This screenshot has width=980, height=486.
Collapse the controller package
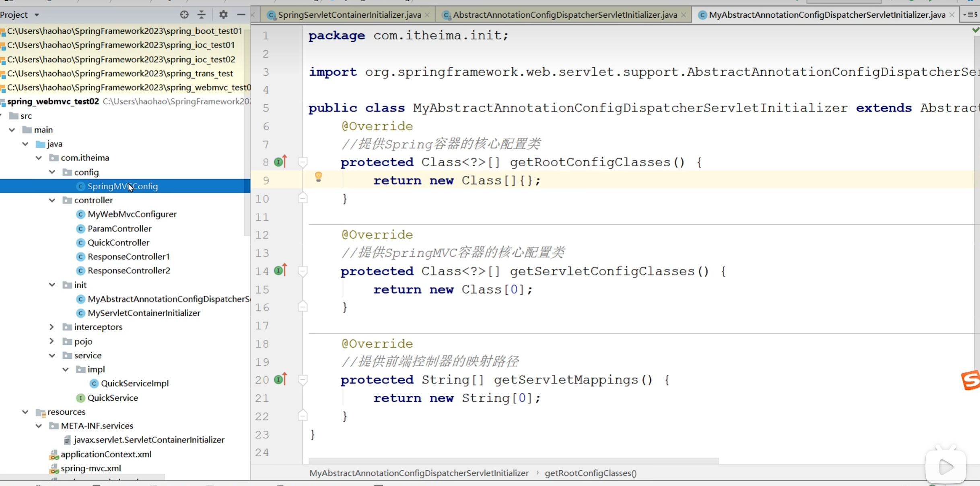click(52, 200)
